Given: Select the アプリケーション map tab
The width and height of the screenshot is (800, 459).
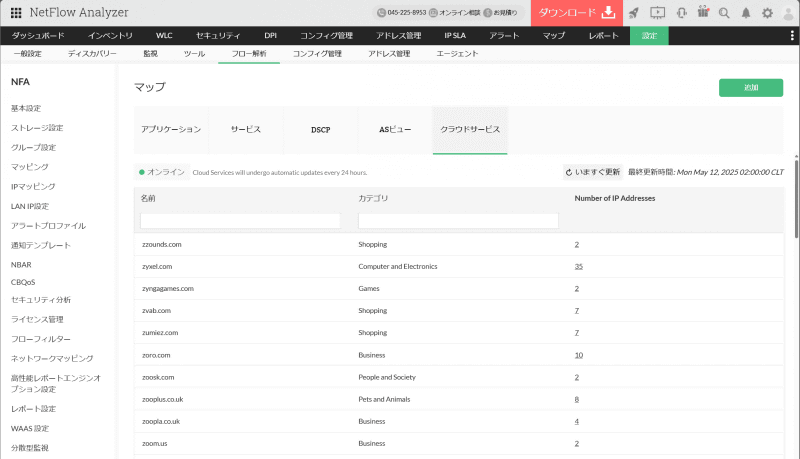Looking at the screenshot, I should [171, 130].
